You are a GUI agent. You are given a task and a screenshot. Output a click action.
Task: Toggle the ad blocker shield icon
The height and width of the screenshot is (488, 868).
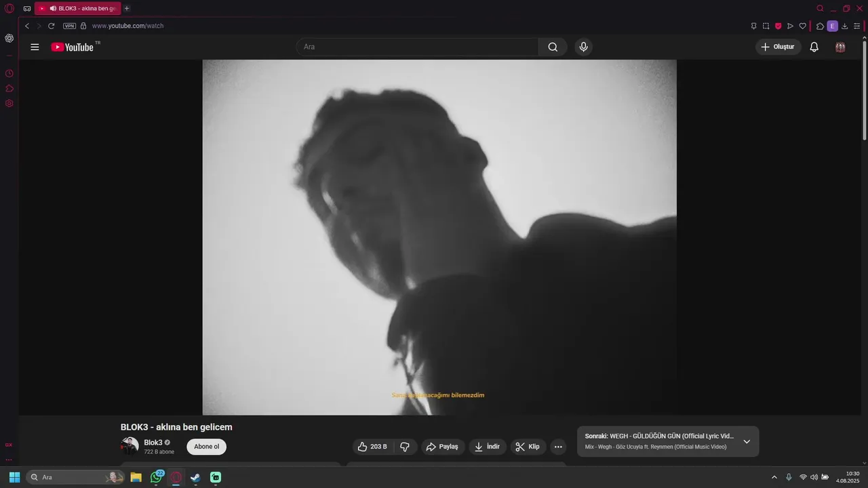[778, 26]
